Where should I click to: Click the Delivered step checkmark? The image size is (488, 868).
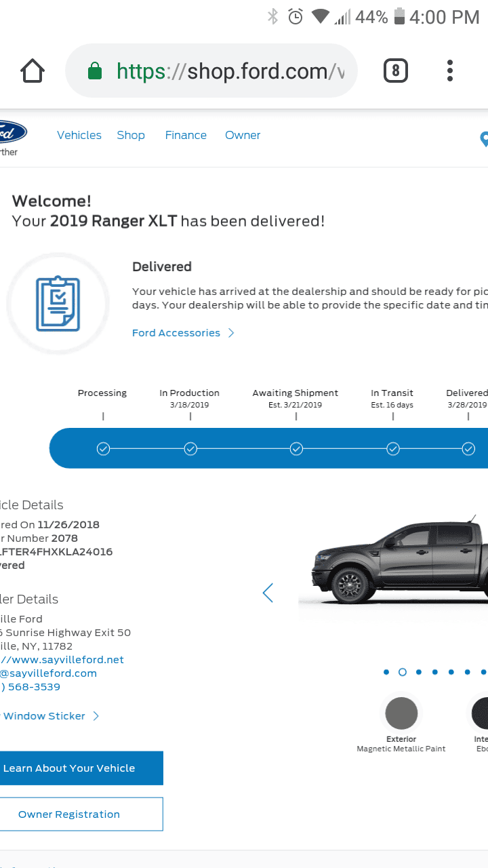tap(468, 448)
